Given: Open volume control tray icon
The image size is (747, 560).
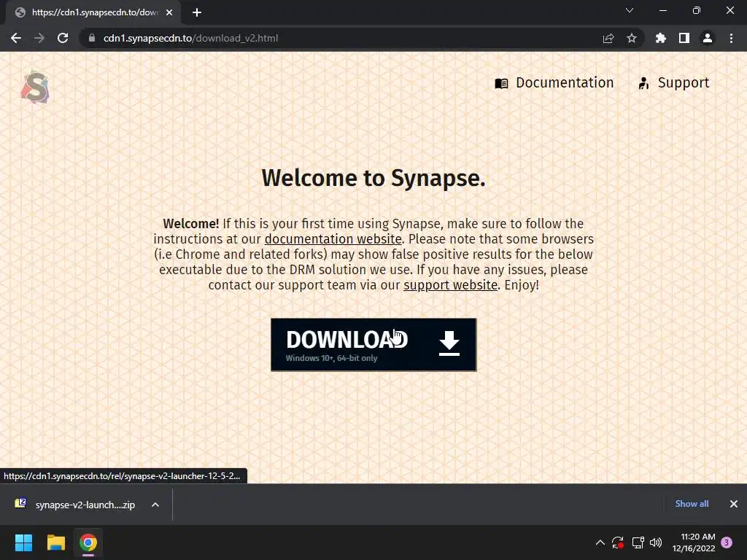Looking at the screenshot, I should 656,542.
